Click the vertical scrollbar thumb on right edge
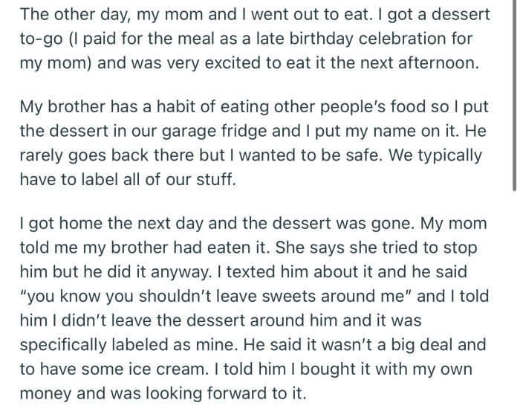Viewport: 520px width, 420px height. point(515,97)
